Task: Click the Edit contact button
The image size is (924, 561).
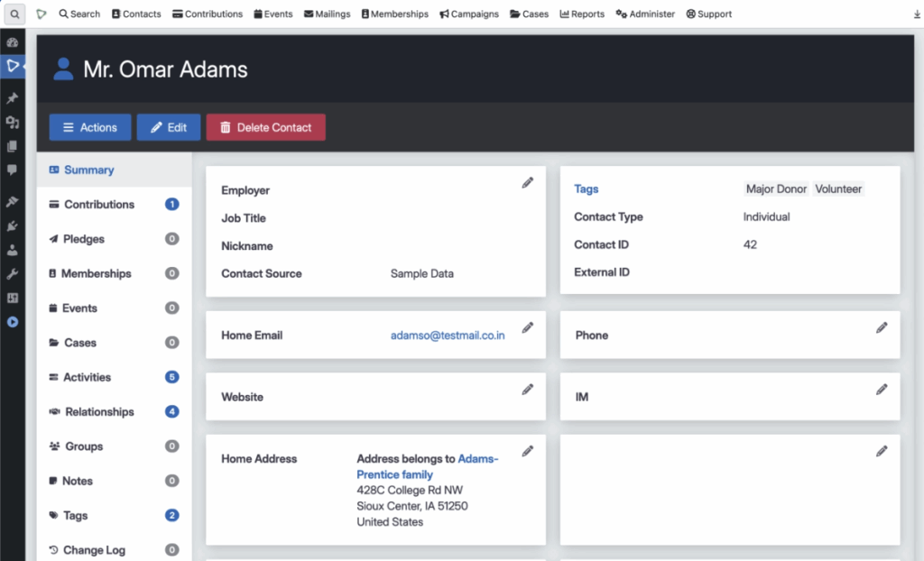Action: 169,127
